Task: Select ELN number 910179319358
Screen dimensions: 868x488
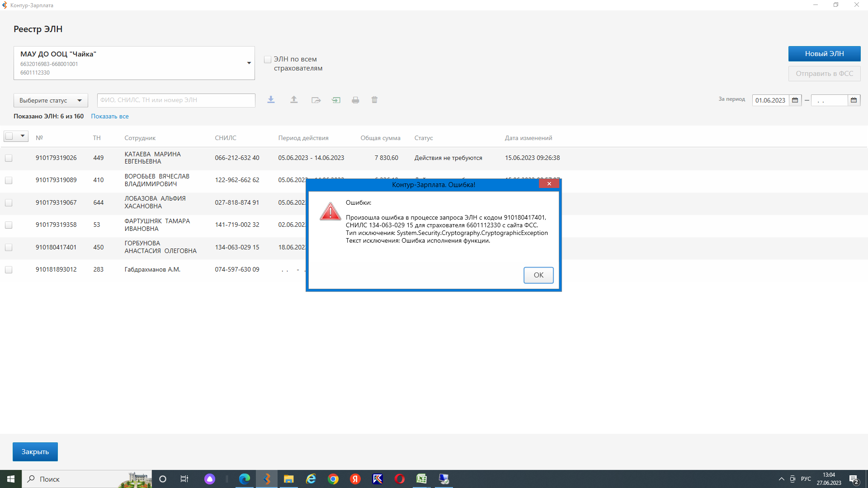Action: tap(56, 225)
